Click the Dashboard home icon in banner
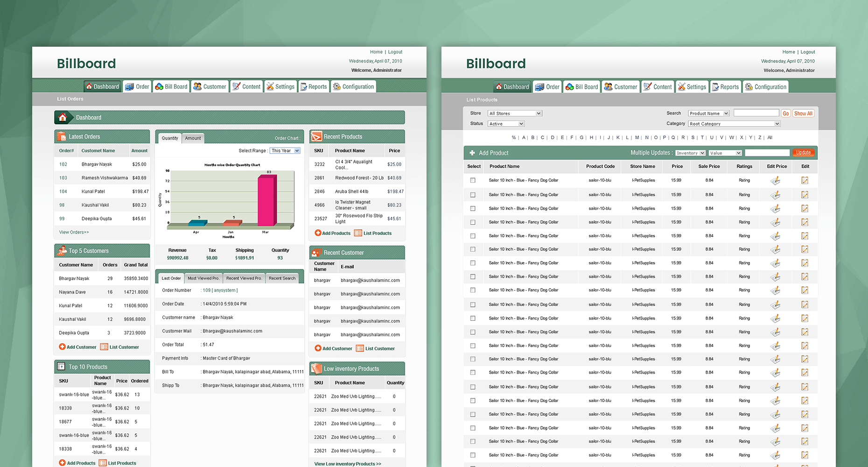Screen dimensions: 868x467 (x=63, y=117)
